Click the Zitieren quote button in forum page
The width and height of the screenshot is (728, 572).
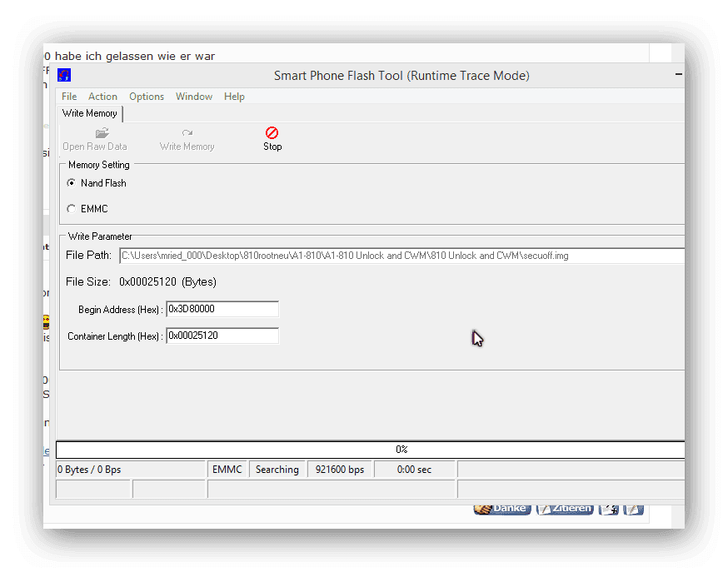(565, 509)
